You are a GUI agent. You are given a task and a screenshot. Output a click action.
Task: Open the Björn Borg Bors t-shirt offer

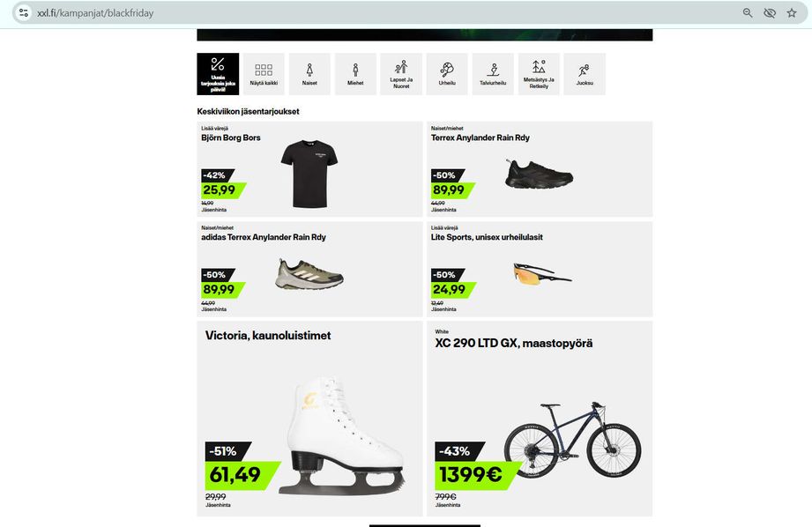pyautogui.click(x=309, y=169)
